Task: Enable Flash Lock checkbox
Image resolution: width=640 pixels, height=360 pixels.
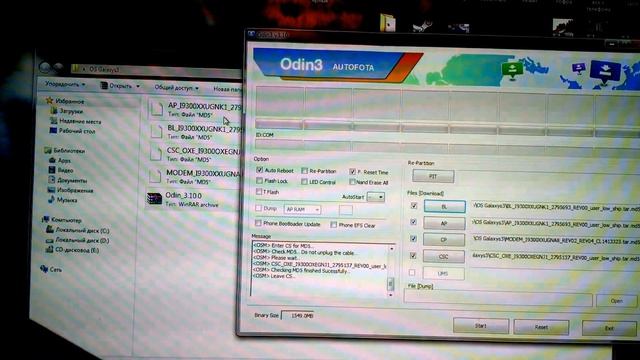Action: [x=259, y=180]
